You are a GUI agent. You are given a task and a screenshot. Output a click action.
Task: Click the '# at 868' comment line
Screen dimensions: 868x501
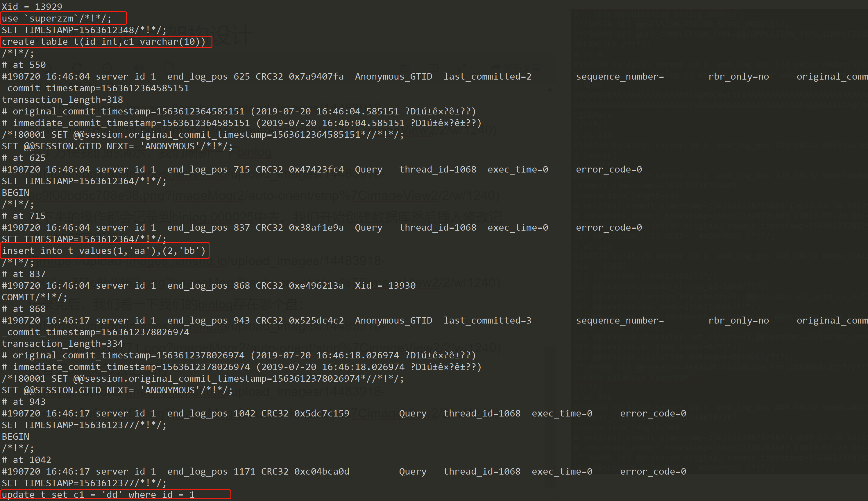24,309
